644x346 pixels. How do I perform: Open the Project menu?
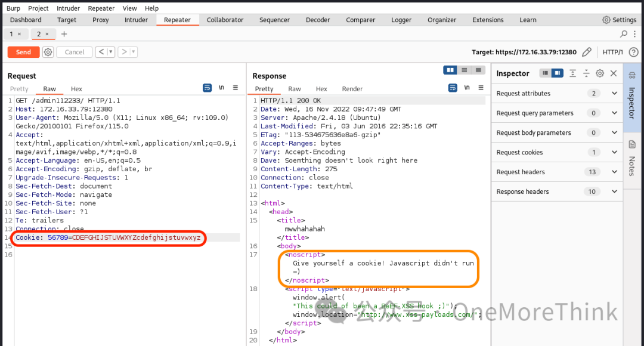click(38, 8)
